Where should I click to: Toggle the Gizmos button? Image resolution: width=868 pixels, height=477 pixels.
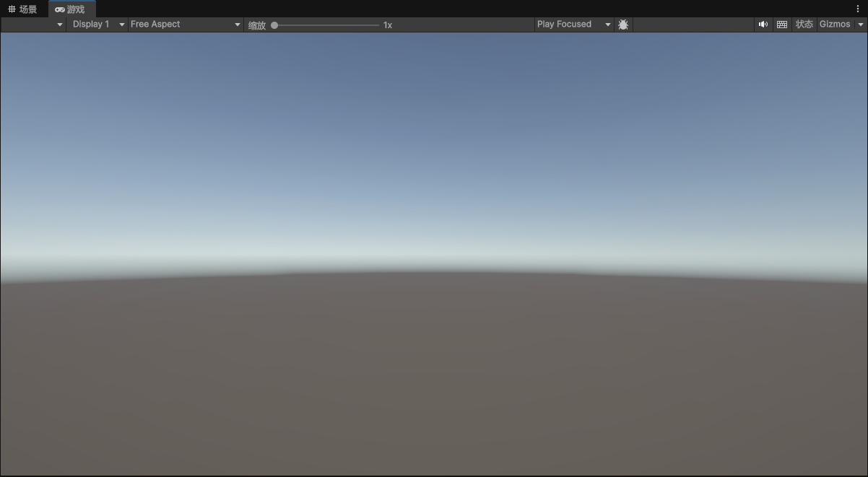pyautogui.click(x=835, y=25)
